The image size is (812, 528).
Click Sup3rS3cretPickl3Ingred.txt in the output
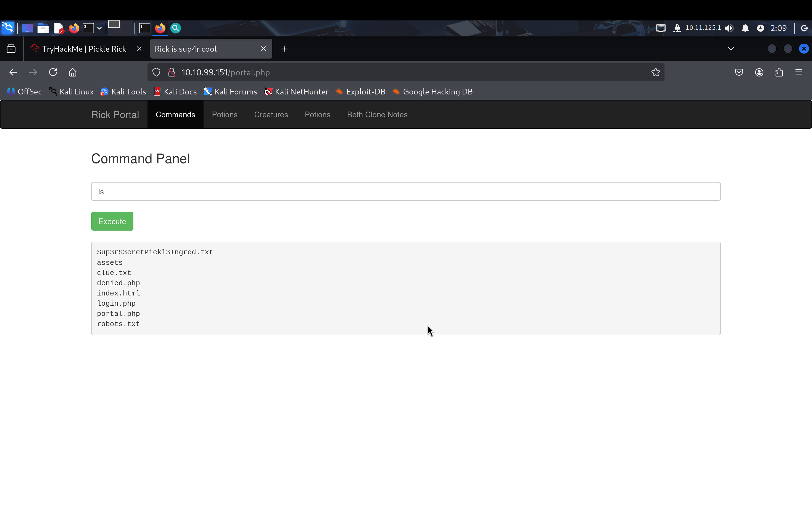[x=155, y=252]
